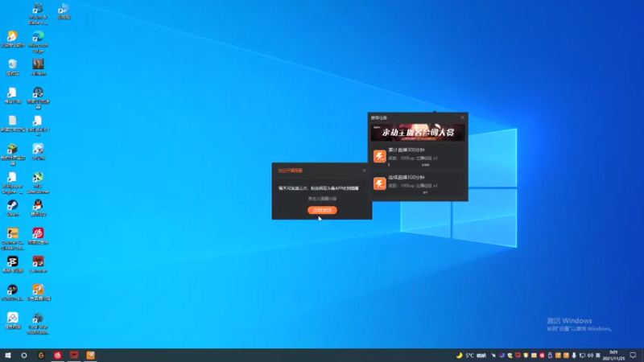Open Microsoft Edge desktop shortcut
The height and width of the screenshot is (362, 644).
tap(38, 42)
